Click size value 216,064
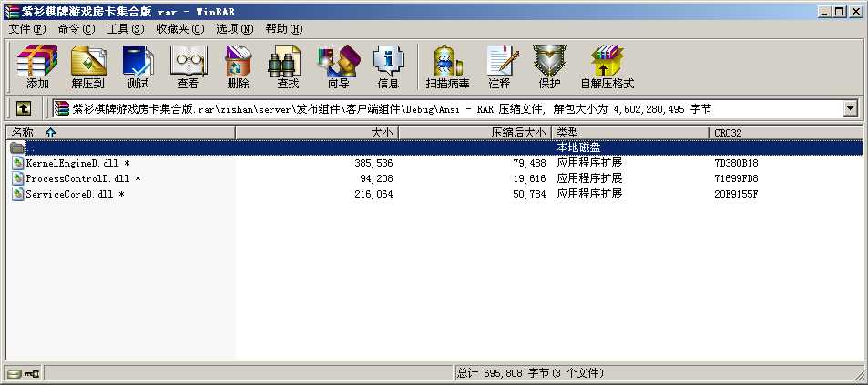This screenshot has width=868, height=385. [x=373, y=195]
